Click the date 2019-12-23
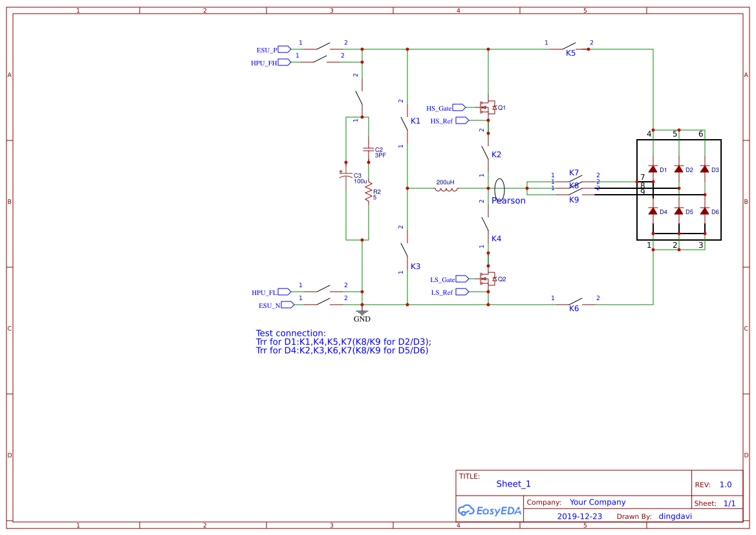 click(x=579, y=516)
